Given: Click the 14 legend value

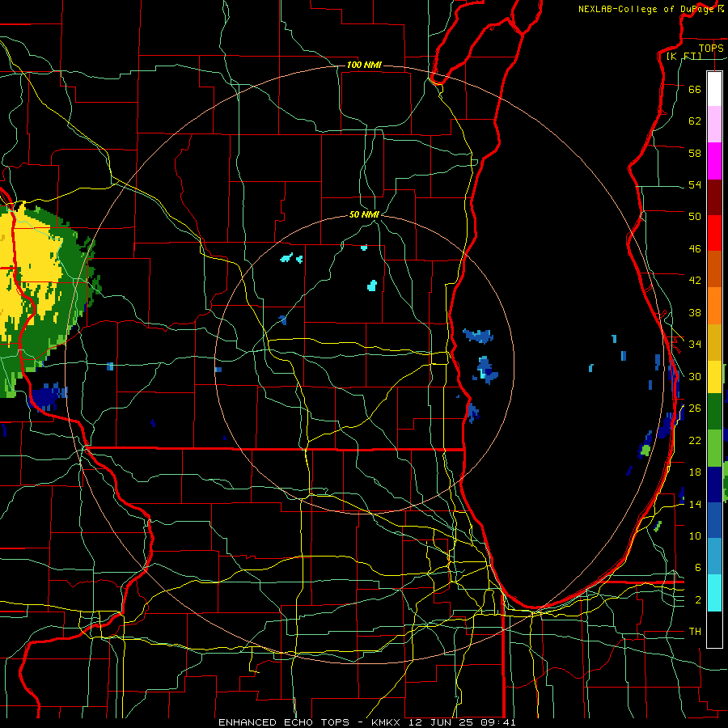Looking at the screenshot, I should pos(695,504).
